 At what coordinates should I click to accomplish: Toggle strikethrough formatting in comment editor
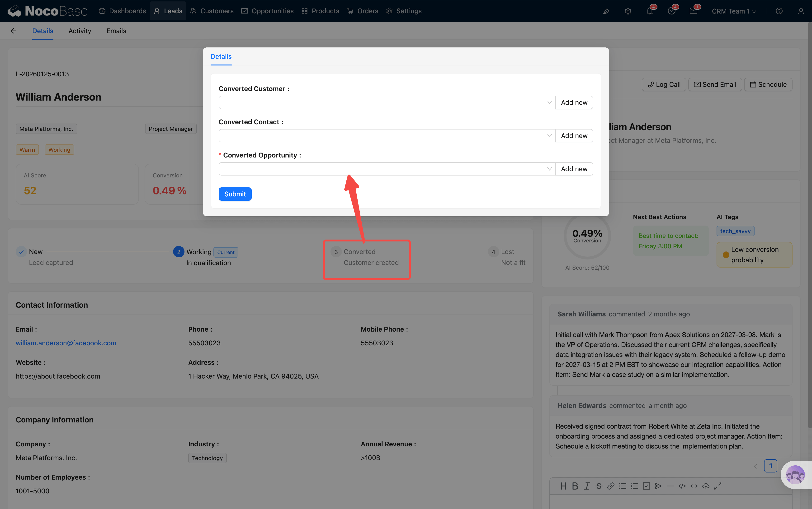[x=599, y=486]
